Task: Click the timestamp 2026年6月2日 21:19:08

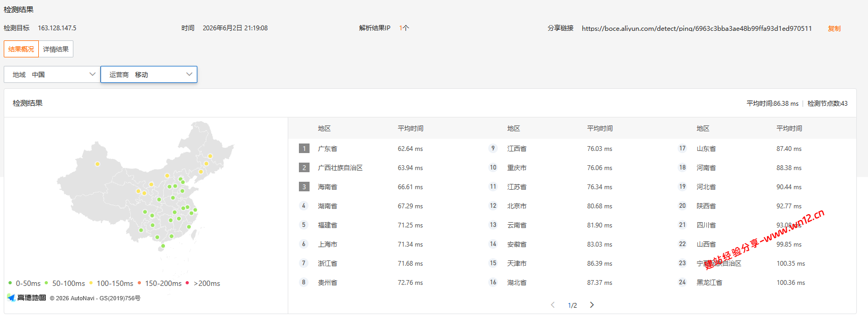Action: click(x=235, y=28)
